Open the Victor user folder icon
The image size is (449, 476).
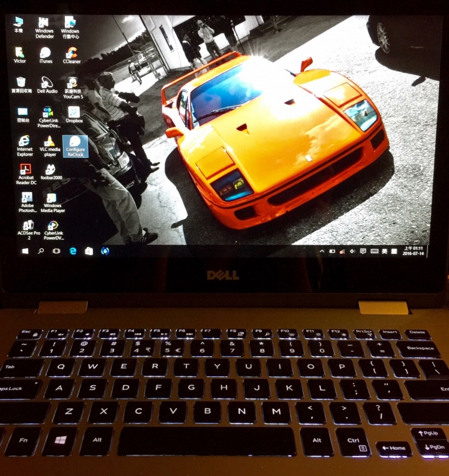[x=19, y=55]
